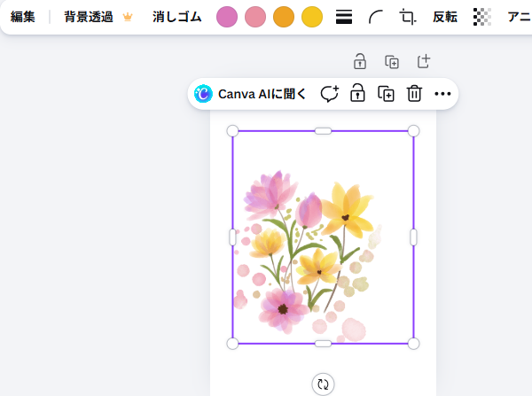The width and height of the screenshot is (532, 396).
Task: Click the crown premium icon
Action: coord(128,17)
